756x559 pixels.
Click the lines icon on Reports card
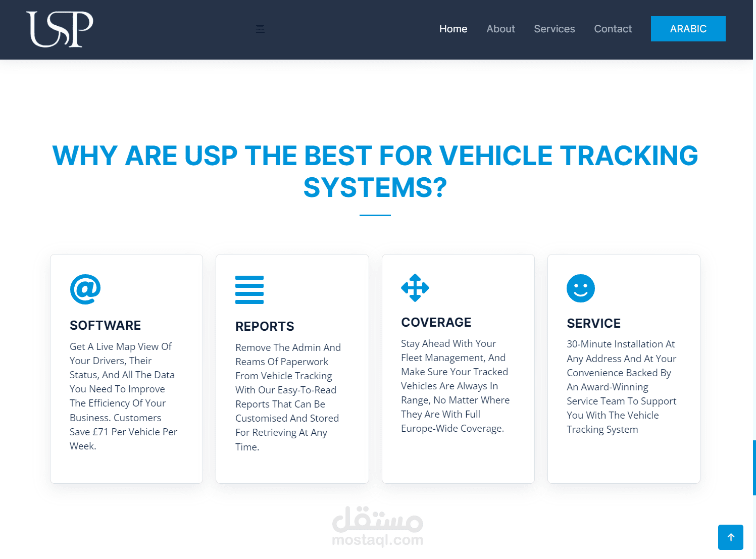point(249,290)
